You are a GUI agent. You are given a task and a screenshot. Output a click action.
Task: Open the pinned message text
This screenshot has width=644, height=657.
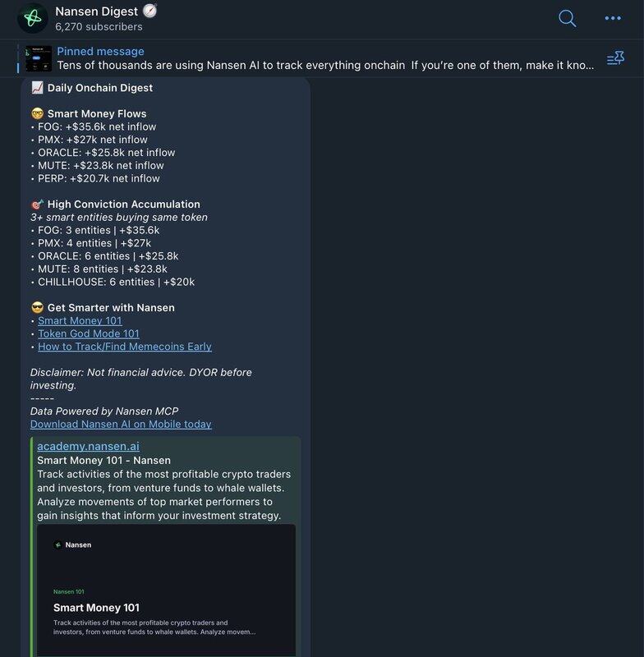click(x=325, y=64)
